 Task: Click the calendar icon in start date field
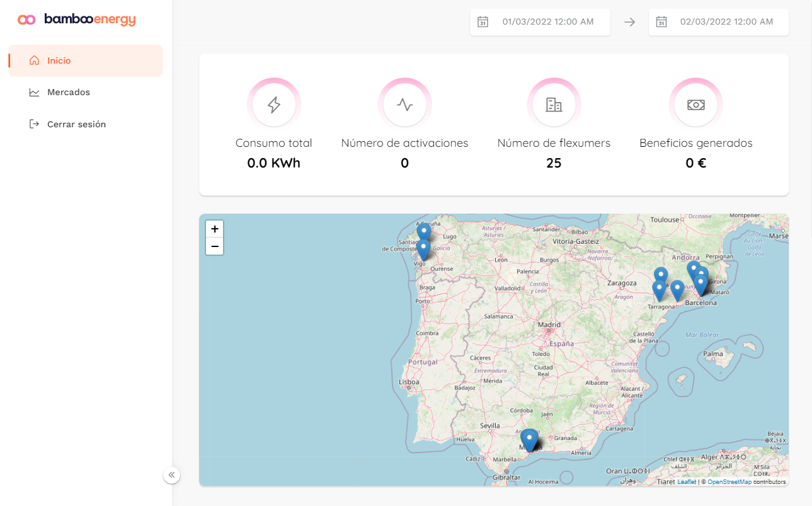coord(483,22)
